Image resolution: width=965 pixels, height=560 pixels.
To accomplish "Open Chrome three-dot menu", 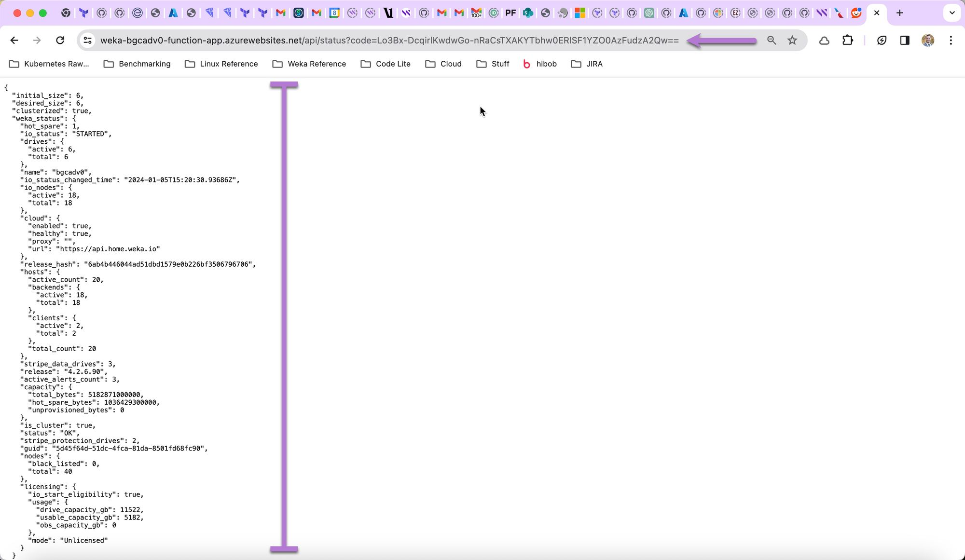I will click(x=951, y=41).
